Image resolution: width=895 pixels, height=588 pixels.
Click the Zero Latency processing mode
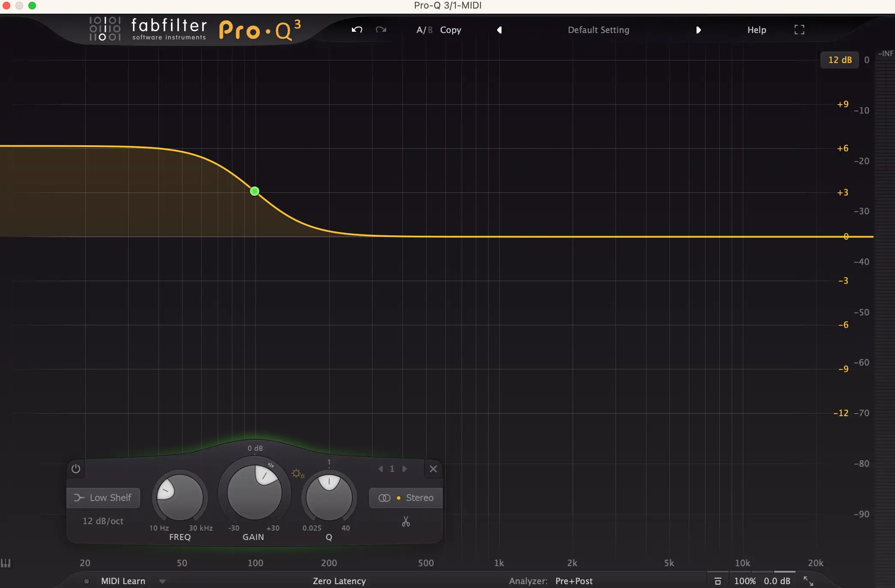tap(339, 581)
